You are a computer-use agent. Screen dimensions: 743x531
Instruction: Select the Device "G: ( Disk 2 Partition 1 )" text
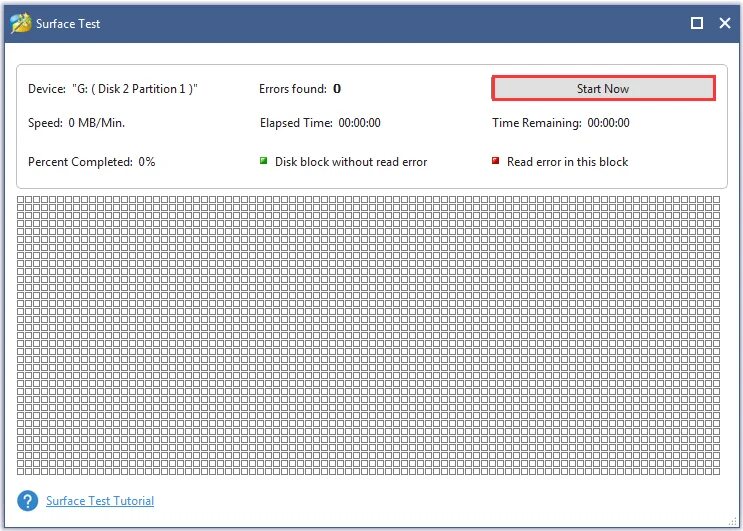(x=113, y=89)
